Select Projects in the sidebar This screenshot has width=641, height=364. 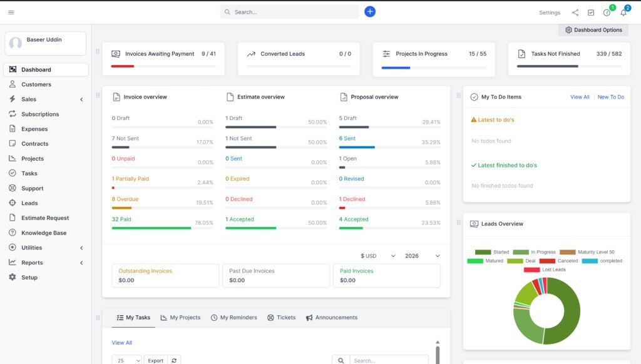(33, 158)
